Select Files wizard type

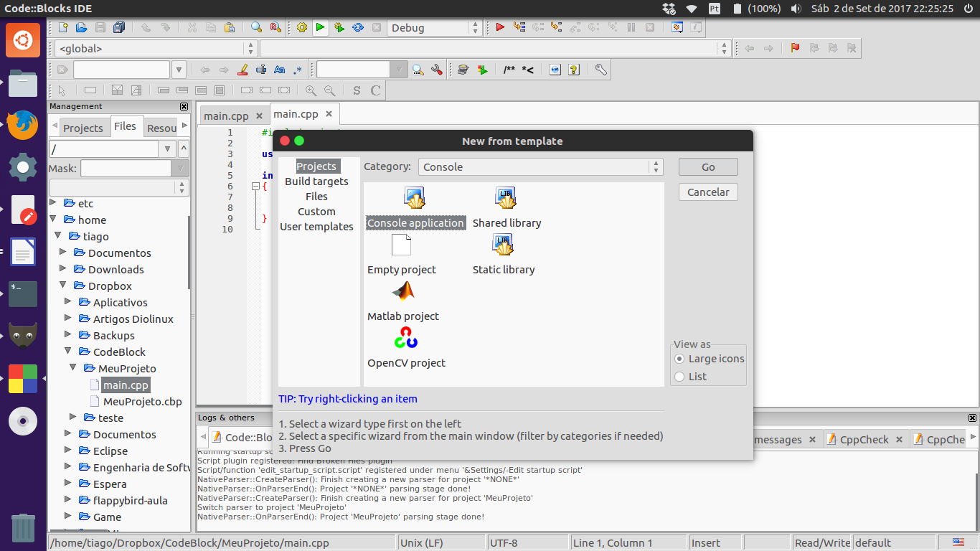[316, 197]
